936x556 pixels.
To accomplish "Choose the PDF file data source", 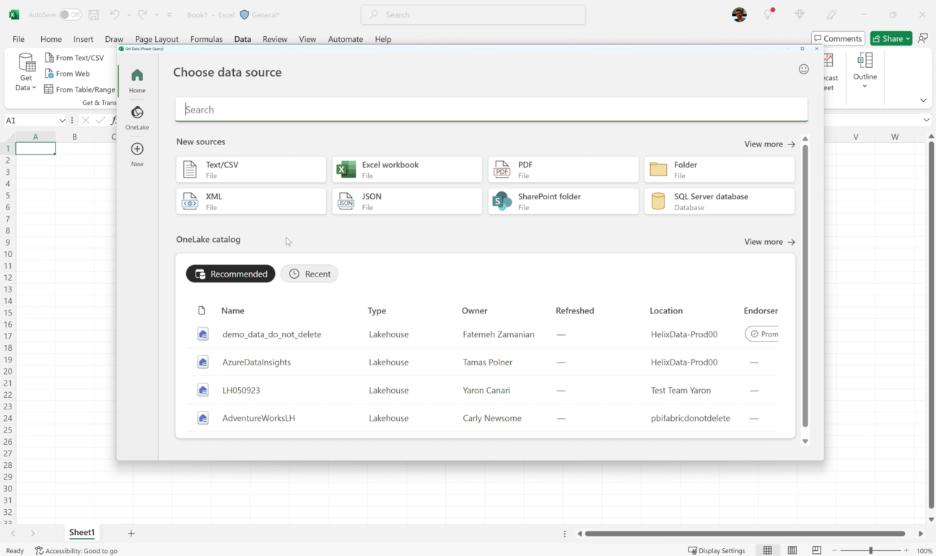I will tap(563, 170).
